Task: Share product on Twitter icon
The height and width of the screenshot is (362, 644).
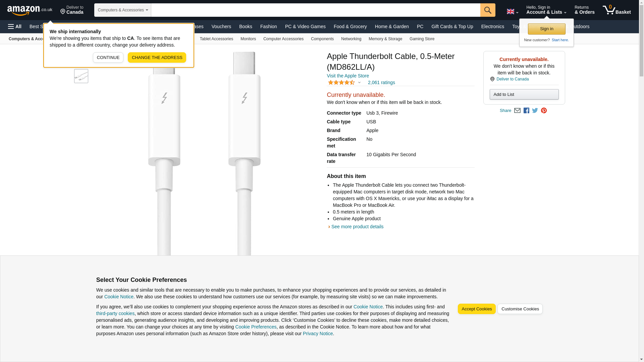Action: point(535,111)
